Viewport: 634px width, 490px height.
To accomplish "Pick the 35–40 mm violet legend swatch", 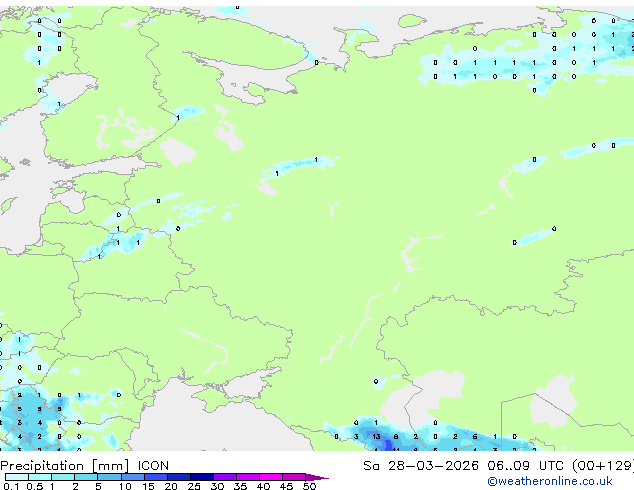I will tap(248, 477).
